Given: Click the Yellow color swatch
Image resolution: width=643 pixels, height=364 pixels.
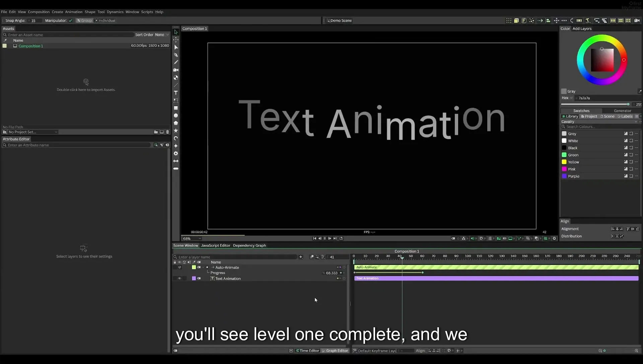Looking at the screenshot, I should coord(564,162).
